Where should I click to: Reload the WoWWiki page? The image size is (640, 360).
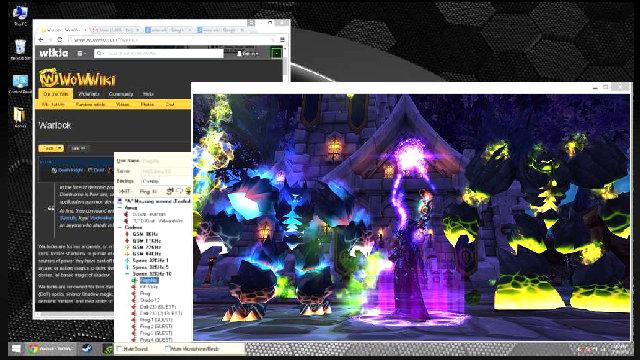[x=60, y=40]
